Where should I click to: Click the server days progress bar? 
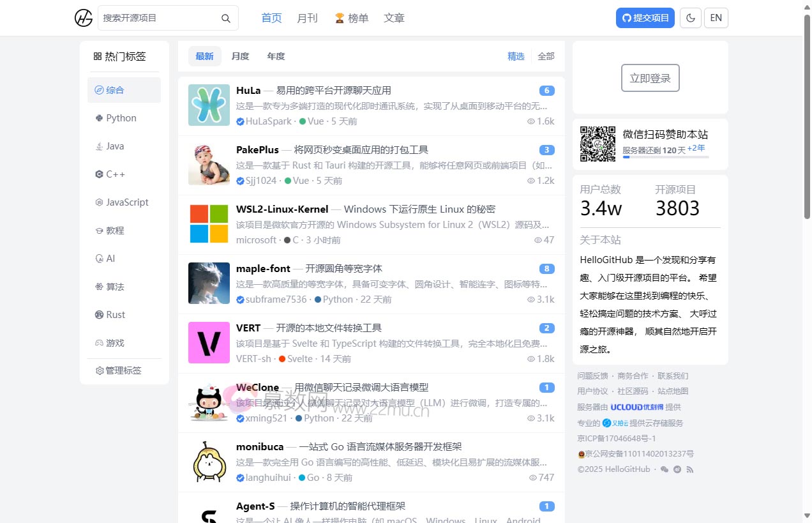point(665,157)
